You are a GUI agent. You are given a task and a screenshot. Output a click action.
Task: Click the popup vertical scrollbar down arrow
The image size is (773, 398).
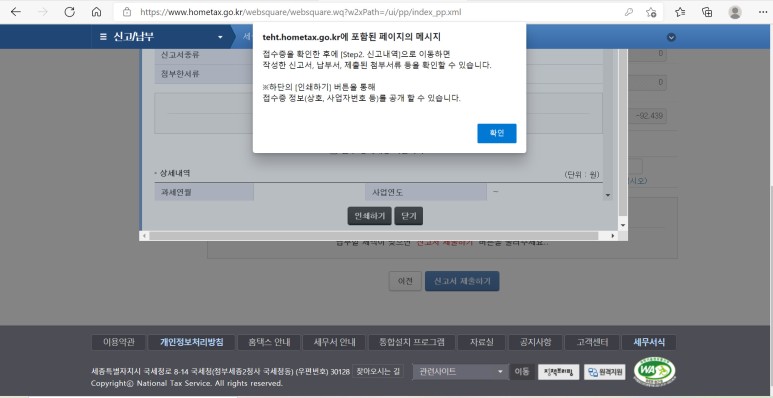pyautogui.click(x=623, y=225)
